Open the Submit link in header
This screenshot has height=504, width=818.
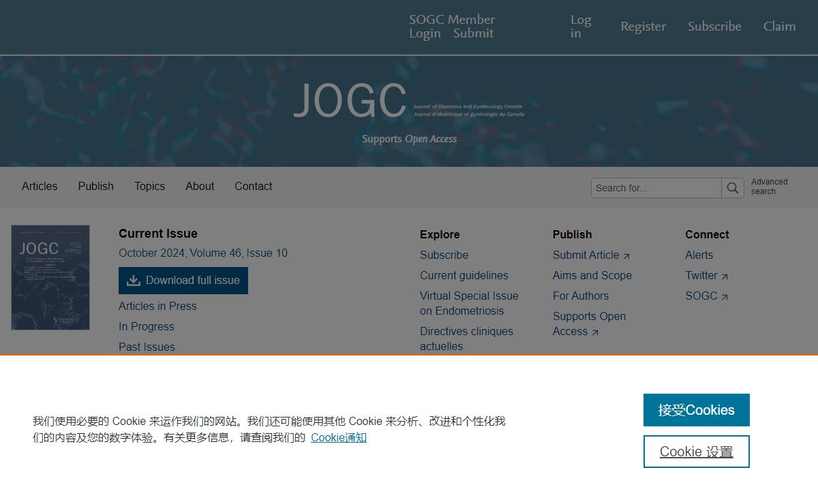click(473, 33)
